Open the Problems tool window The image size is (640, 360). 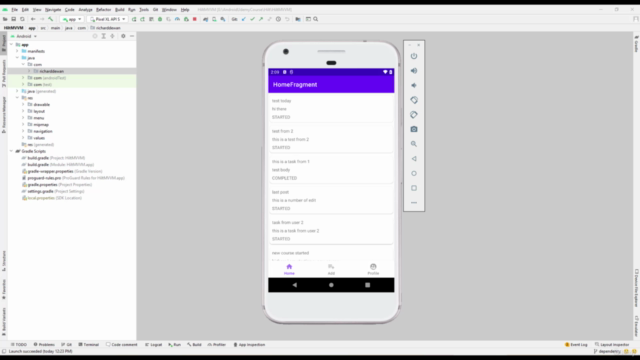pyautogui.click(x=44, y=344)
